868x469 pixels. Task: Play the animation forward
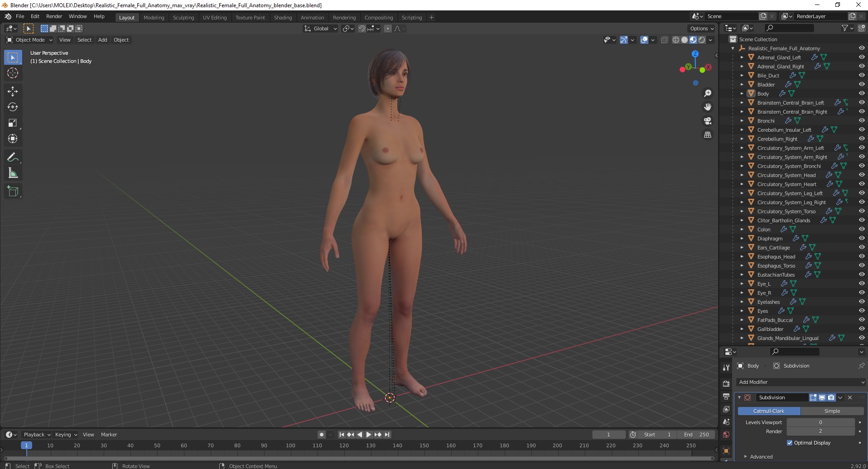[x=369, y=435]
